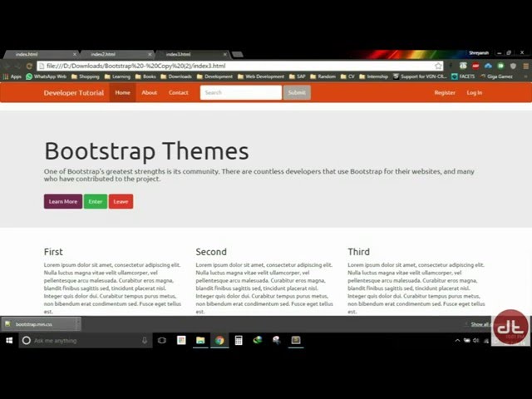Open the Downloads bookmarks folder
This screenshot has width=532, height=399.
click(176, 76)
